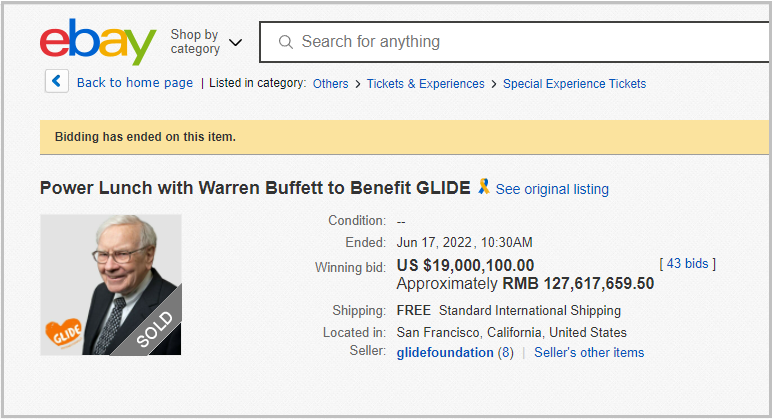Click the blue back arrow icon

pyautogui.click(x=56, y=82)
